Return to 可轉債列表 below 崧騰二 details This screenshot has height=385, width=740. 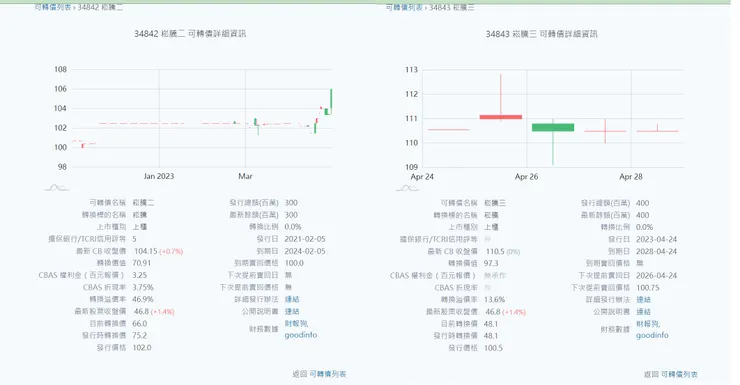[328, 374]
